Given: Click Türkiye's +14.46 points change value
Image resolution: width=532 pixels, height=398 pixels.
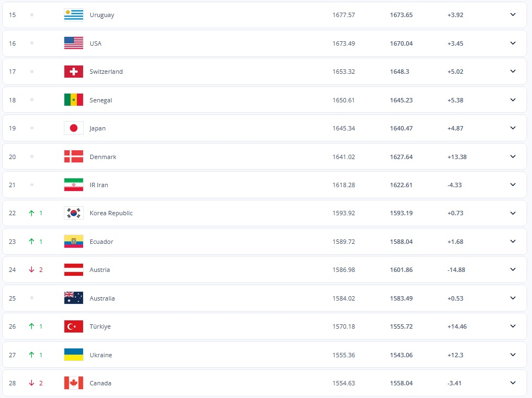Looking at the screenshot, I should click(457, 326).
